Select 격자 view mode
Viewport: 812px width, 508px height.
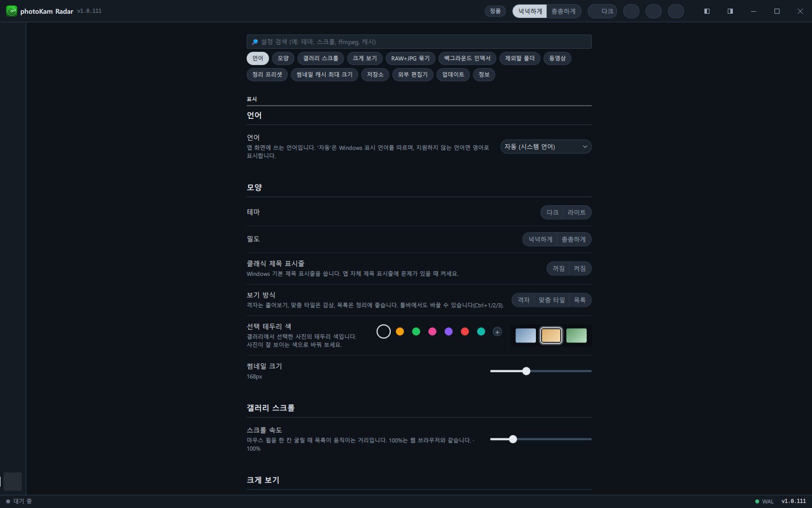[x=523, y=300]
